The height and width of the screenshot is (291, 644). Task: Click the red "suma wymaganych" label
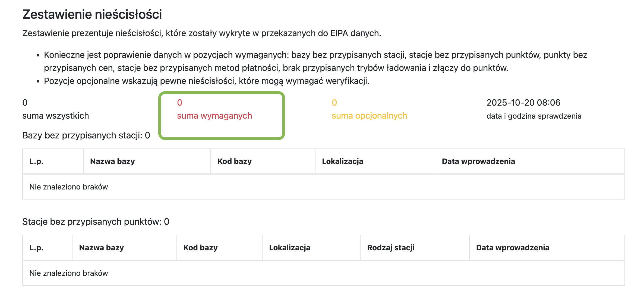point(214,116)
